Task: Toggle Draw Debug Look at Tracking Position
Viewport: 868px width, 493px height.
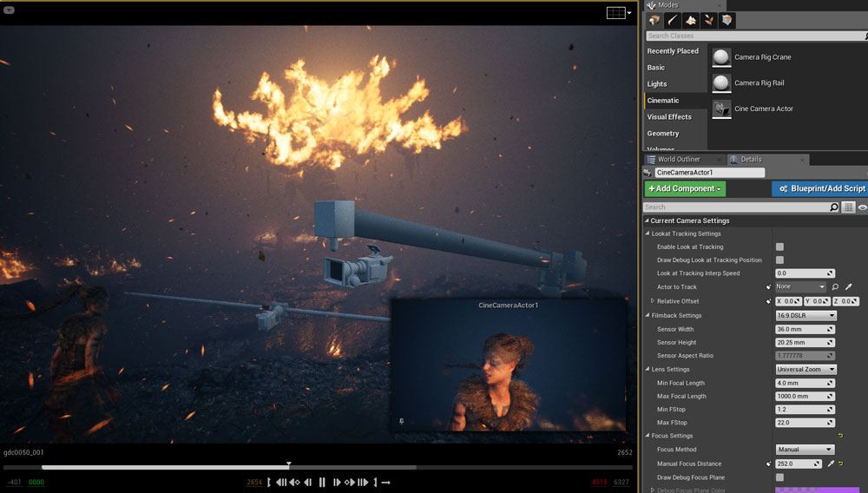Action: [779, 260]
